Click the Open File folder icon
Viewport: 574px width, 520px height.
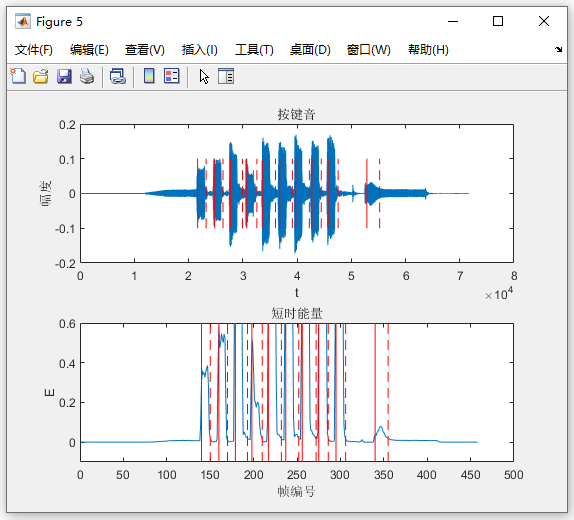coord(41,76)
